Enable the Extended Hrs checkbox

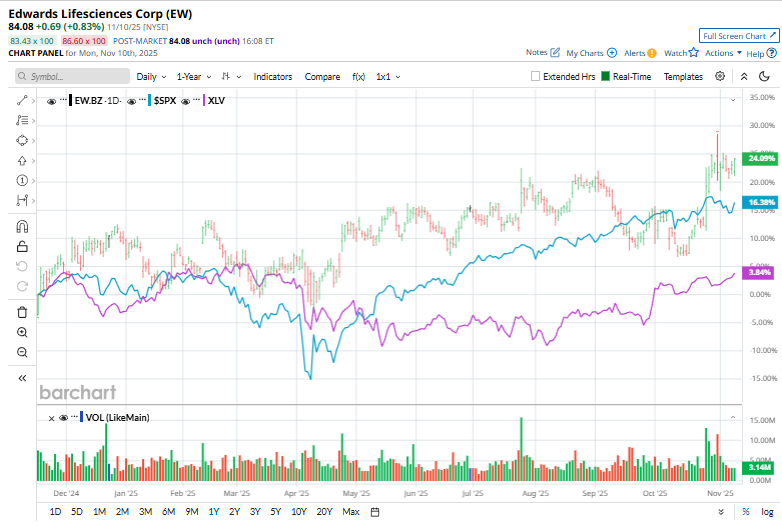coord(536,76)
